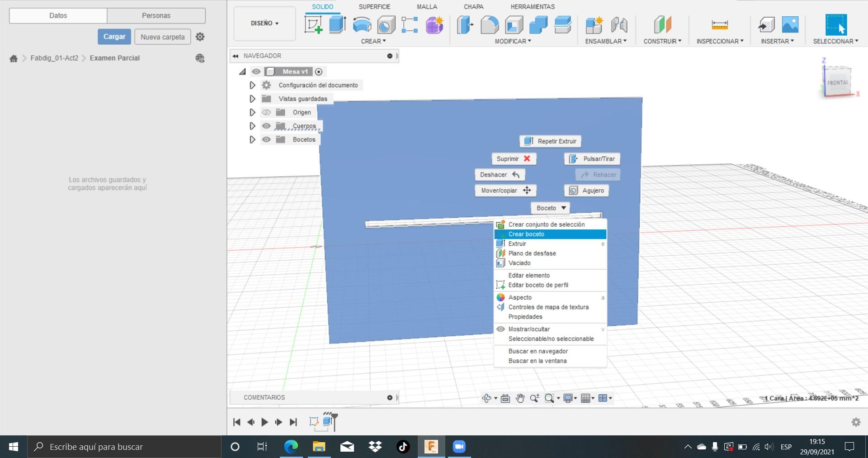Image resolution: width=868 pixels, height=458 pixels.
Task: Select the Press Pull modify icon
Action: 465,24
